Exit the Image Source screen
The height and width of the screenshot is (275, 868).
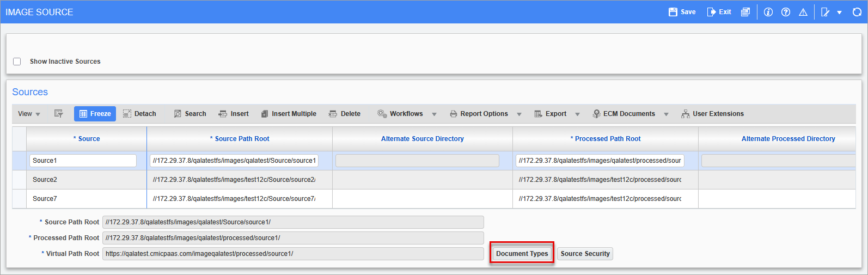pyautogui.click(x=719, y=12)
